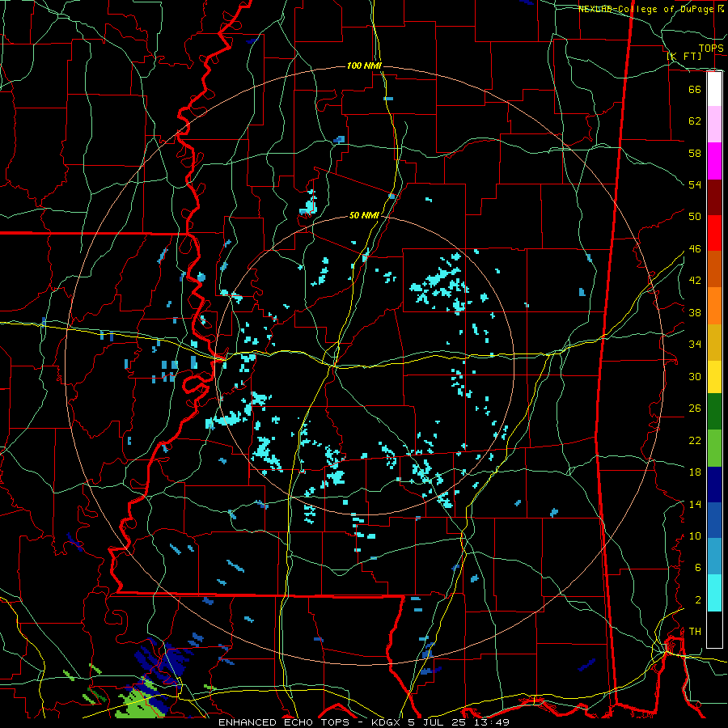Click the "NEXLAB-College of DuPage" header text

645,9
